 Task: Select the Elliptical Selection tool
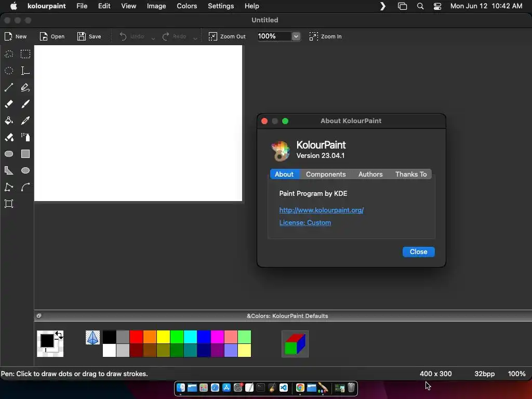[x=9, y=71]
